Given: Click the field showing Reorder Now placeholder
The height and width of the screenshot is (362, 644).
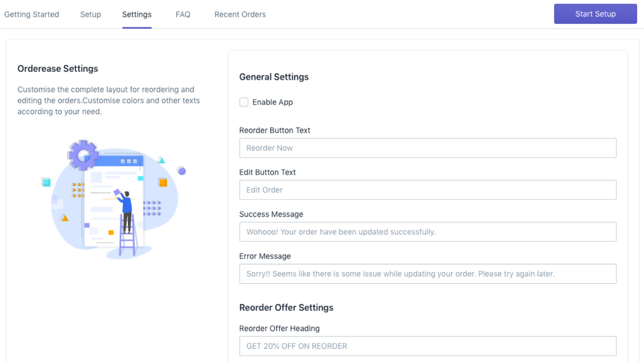Looking at the screenshot, I should pyautogui.click(x=428, y=148).
